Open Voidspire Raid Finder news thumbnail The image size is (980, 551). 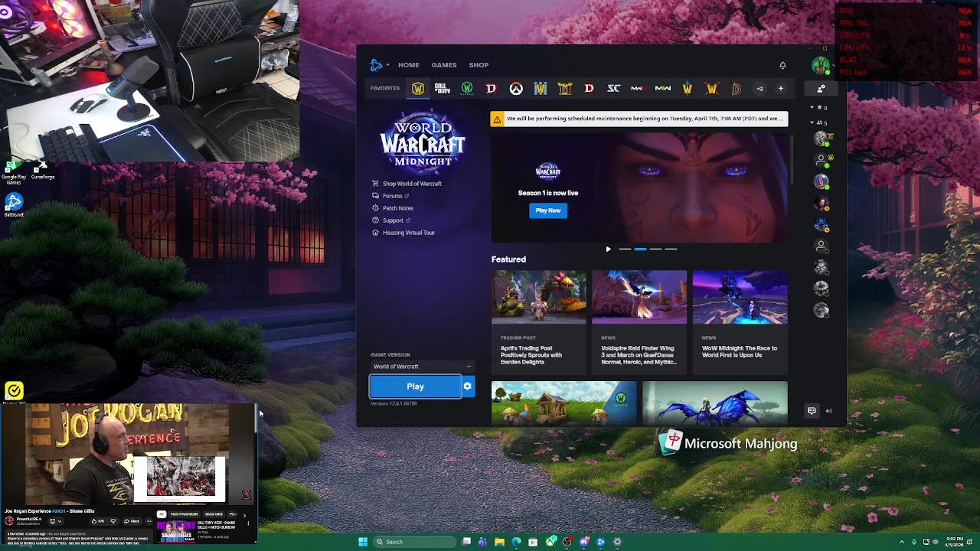pos(639,298)
